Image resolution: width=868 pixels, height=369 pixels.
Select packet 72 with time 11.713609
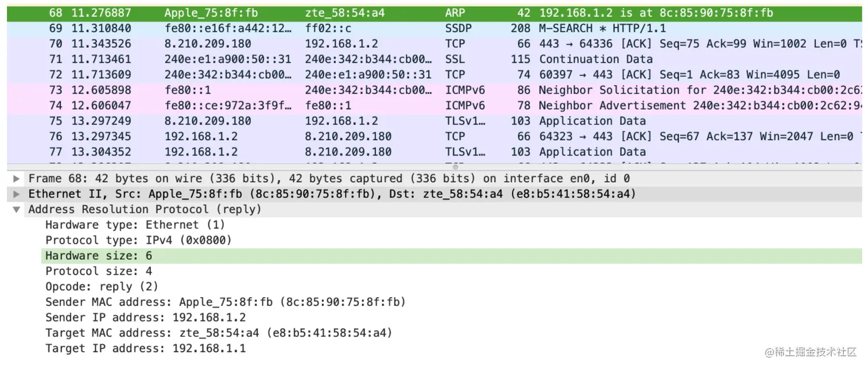(435, 75)
